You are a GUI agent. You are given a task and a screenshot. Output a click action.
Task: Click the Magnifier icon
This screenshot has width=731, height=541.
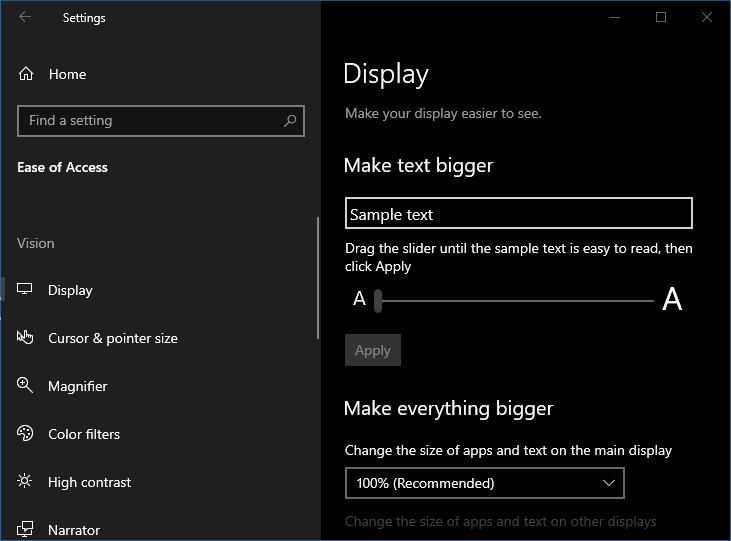pyautogui.click(x=26, y=386)
